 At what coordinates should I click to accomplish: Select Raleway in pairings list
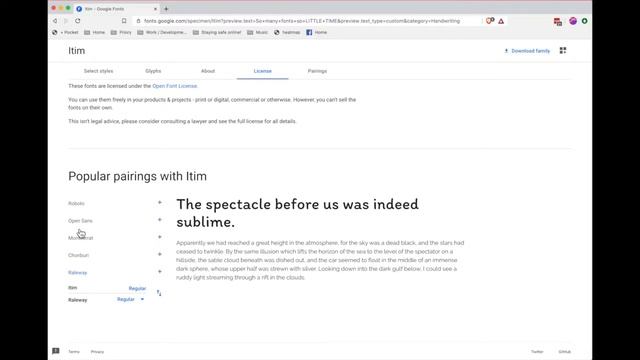pyautogui.click(x=78, y=272)
